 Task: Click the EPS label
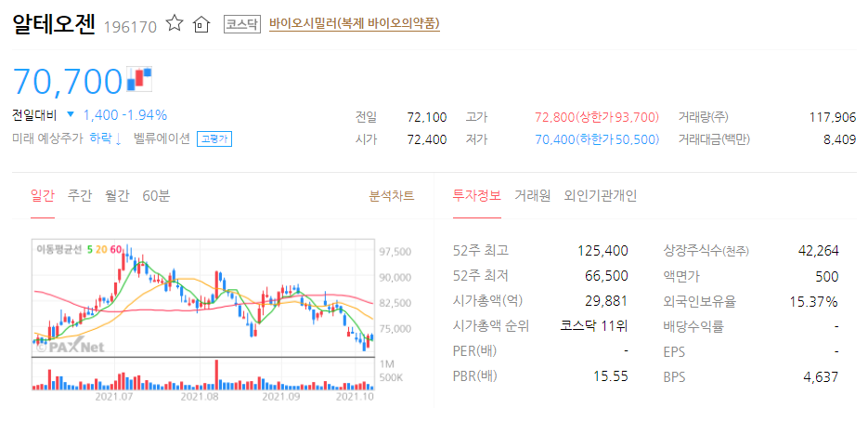pyautogui.click(x=674, y=351)
